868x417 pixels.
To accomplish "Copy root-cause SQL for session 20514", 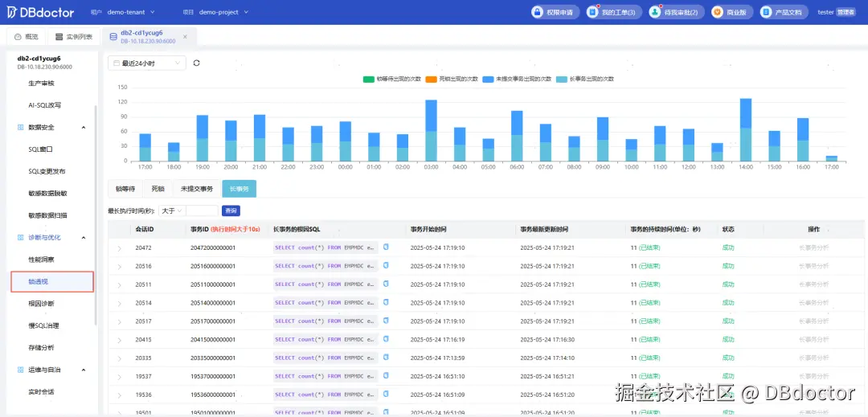I will click(x=386, y=302).
